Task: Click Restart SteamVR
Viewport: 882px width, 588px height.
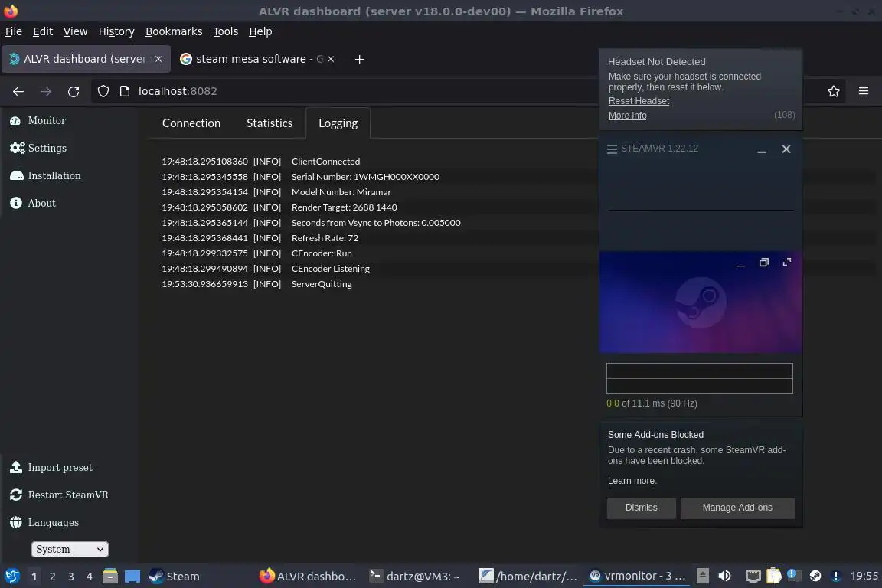Action: click(59, 495)
